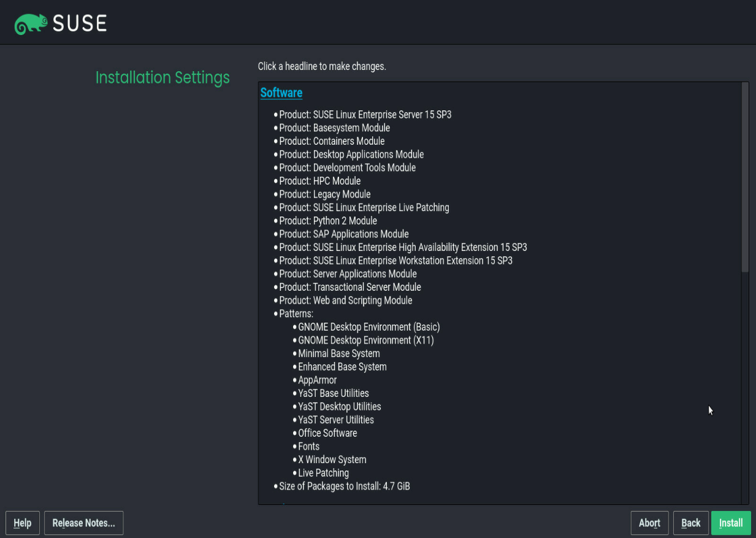Select 'GNOME Desktop Environment (Basic)' pattern

(369, 327)
